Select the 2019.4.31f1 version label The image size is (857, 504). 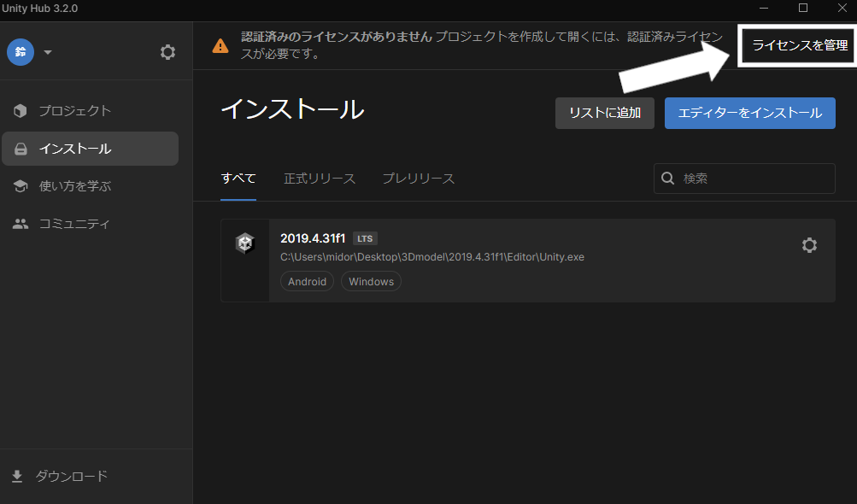point(313,238)
